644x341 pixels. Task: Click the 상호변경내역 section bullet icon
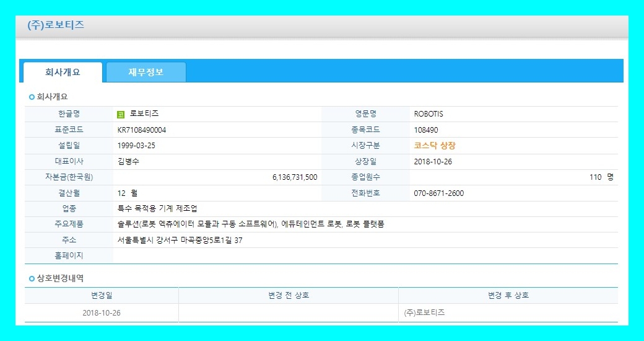pos(32,279)
